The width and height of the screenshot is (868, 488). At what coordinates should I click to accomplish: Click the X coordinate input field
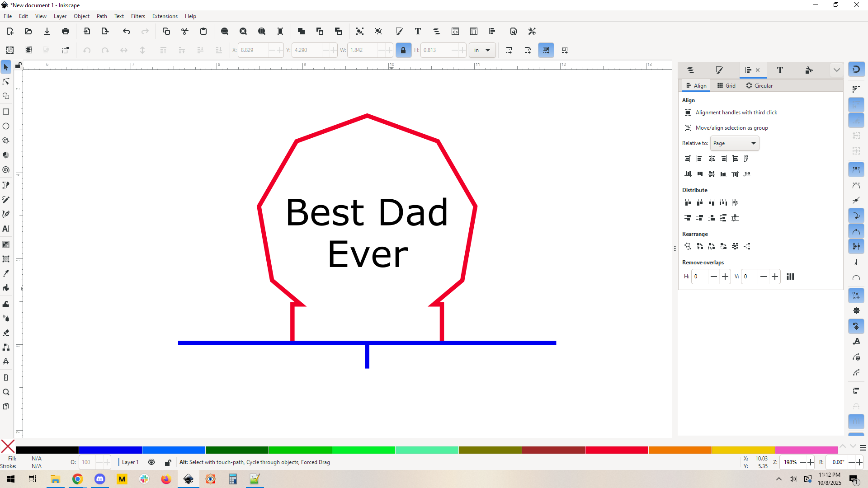click(x=253, y=50)
